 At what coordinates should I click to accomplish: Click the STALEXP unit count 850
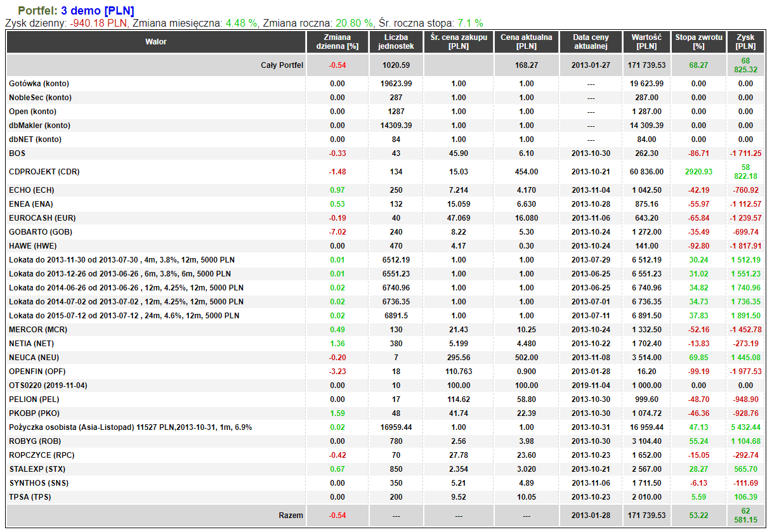point(396,469)
